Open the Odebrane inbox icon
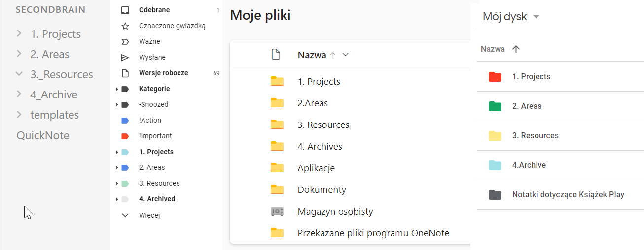644x250 pixels. click(125, 10)
